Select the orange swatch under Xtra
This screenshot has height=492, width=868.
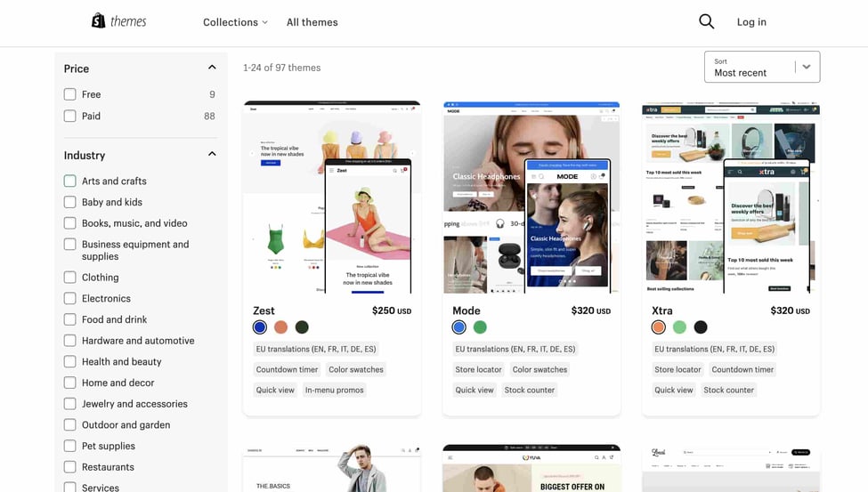tap(659, 327)
